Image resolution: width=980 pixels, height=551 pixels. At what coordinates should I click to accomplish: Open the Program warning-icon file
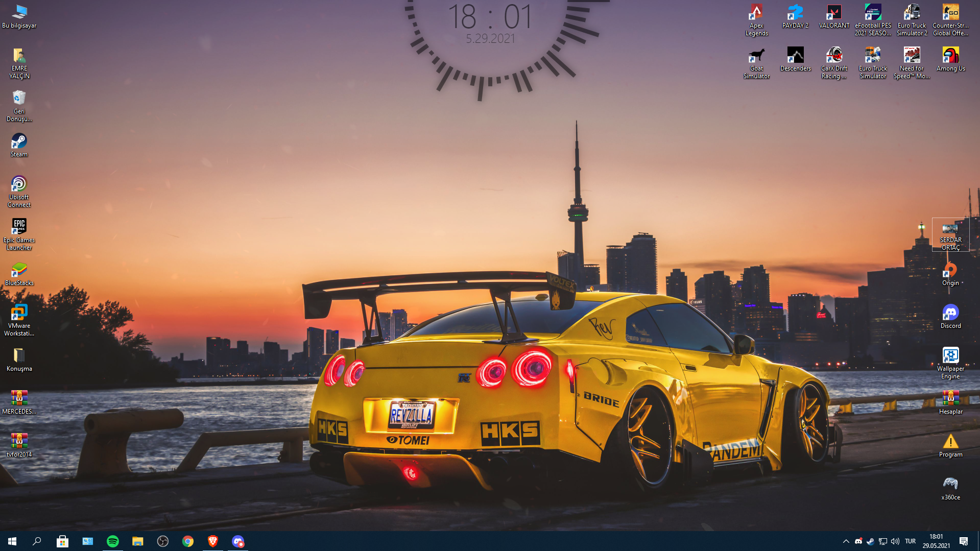tap(950, 445)
